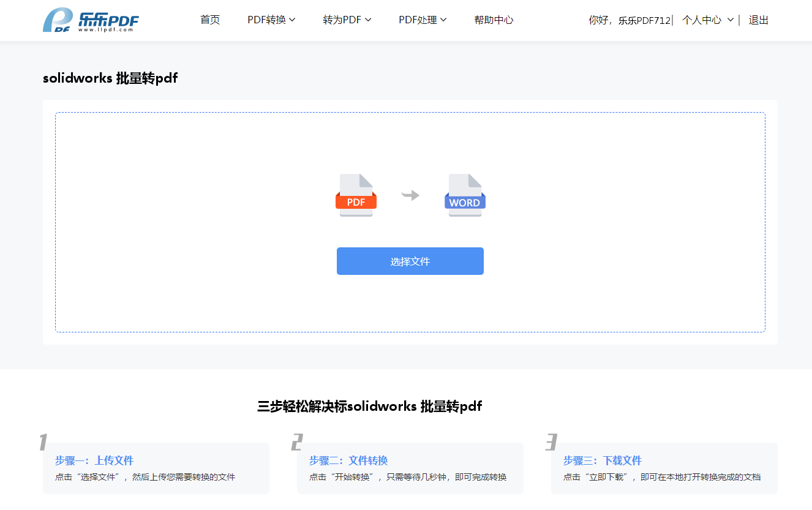Click heading 三步轻松解决标solidworks 批量转pdf

370,406
